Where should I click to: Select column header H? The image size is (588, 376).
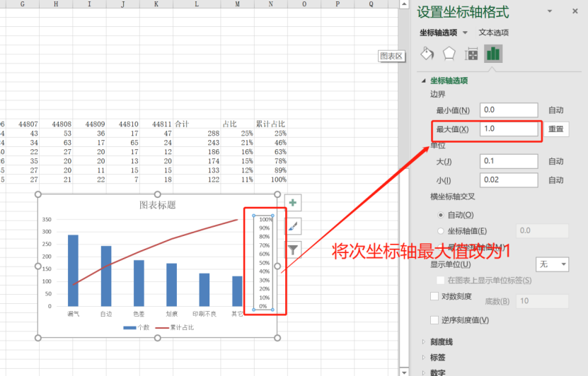[x=56, y=4]
